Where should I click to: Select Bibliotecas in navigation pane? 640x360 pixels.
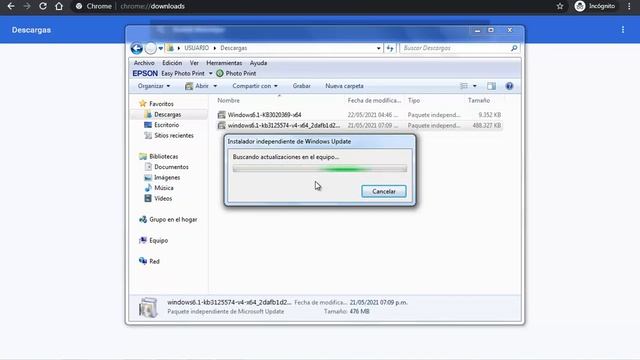click(158, 156)
